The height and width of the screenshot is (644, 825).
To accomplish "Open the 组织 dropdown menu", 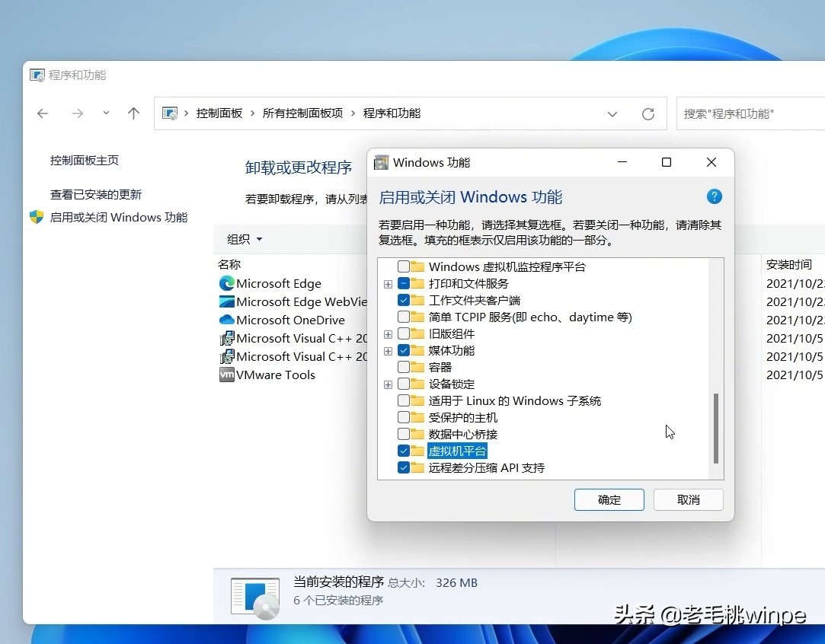I will click(x=245, y=239).
